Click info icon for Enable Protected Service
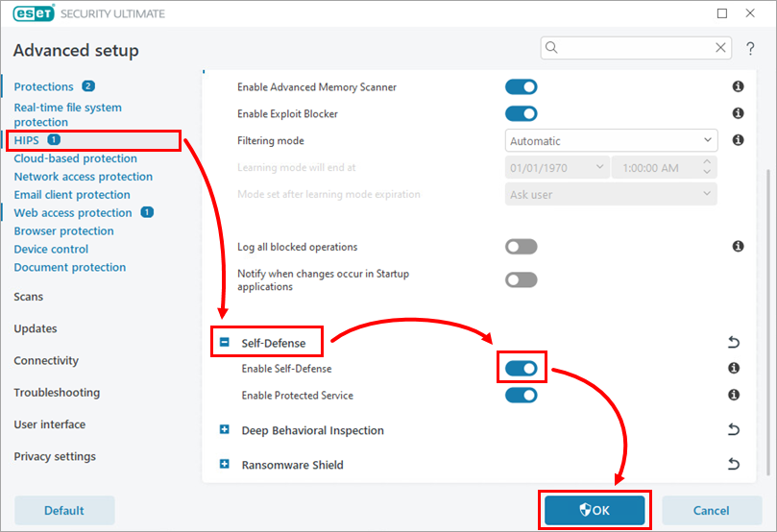The height and width of the screenshot is (532, 777). [733, 396]
